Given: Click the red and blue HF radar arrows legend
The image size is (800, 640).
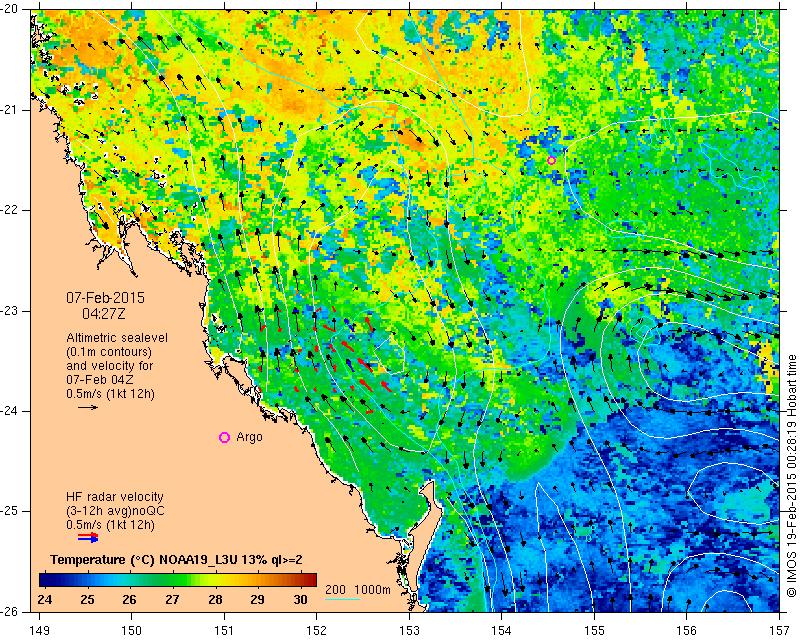Looking at the screenshot, I should pyautogui.click(x=88, y=537).
